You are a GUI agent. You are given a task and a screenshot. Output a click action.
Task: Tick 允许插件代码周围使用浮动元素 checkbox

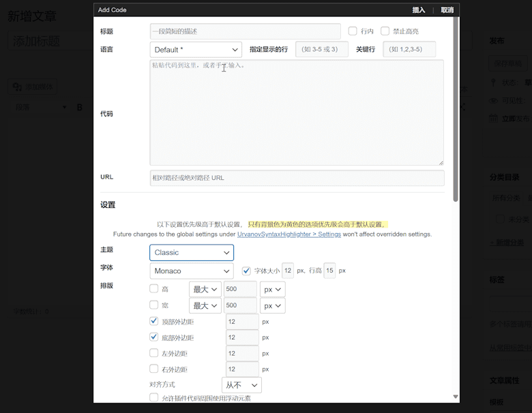coord(153,397)
